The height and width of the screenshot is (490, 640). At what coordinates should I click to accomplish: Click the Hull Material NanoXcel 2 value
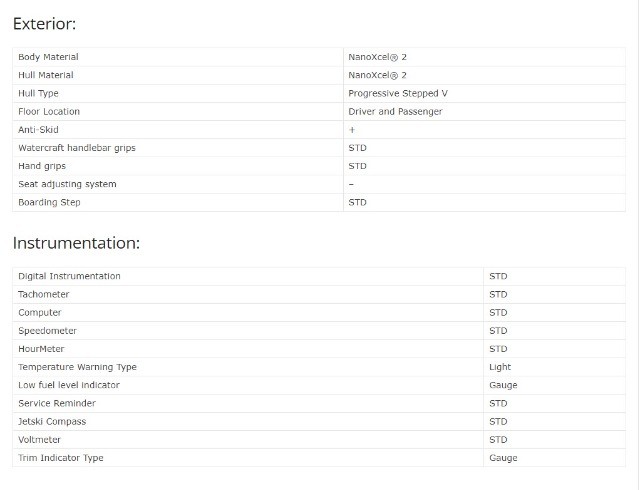tap(377, 75)
